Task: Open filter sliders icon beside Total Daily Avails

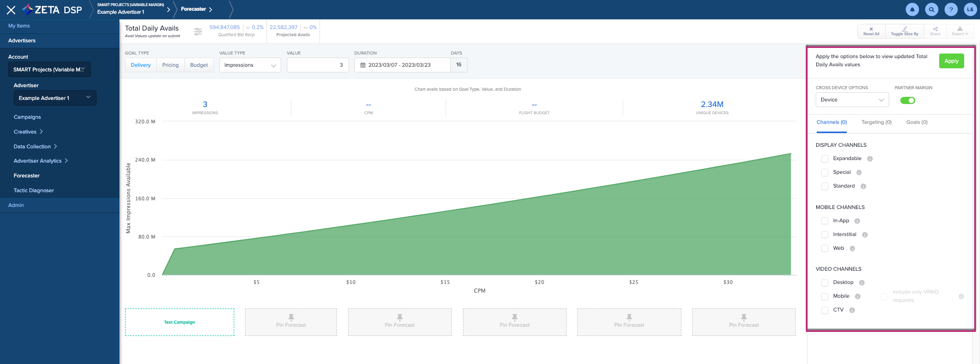Action: (x=198, y=32)
